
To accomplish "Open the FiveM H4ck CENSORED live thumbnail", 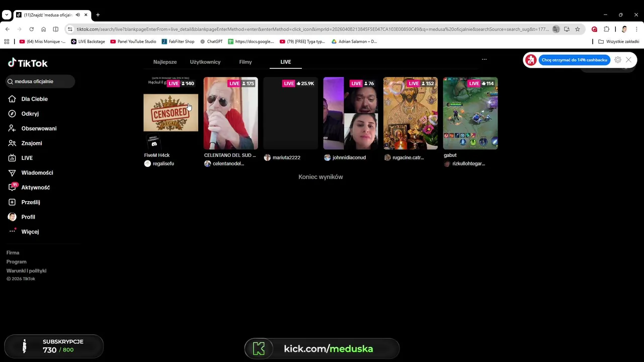I will click(x=171, y=113).
